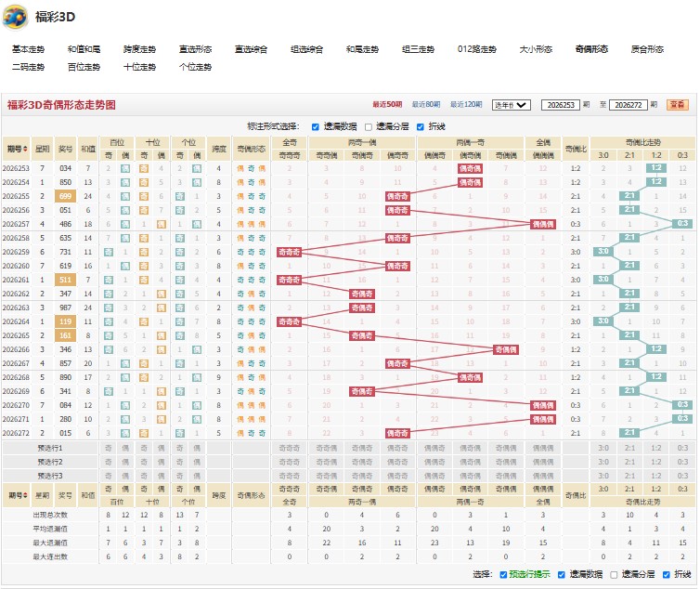Go to 012路走势 chart
The height and width of the screenshot is (589, 700).
pyautogui.click(x=477, y=49)
